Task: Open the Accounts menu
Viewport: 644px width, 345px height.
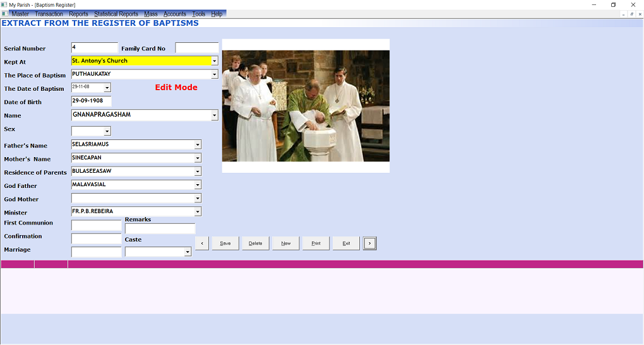Action: pos(174,14)
